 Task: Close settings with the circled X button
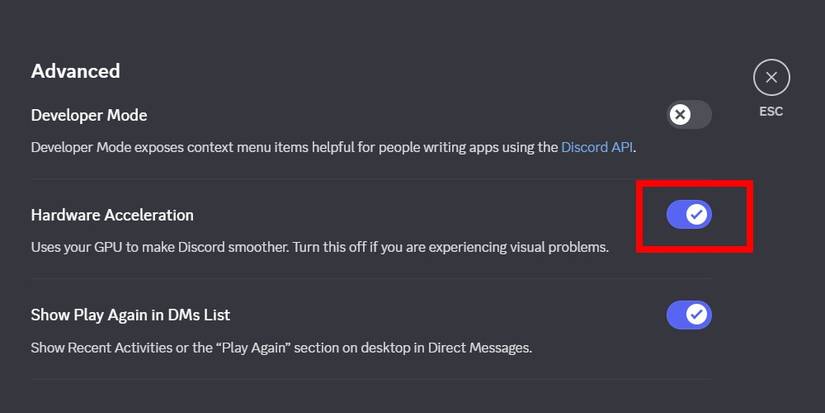tap(771, 77)
